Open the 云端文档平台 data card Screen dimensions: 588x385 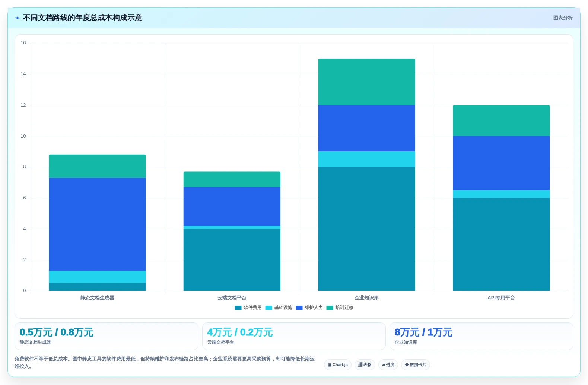294,336
